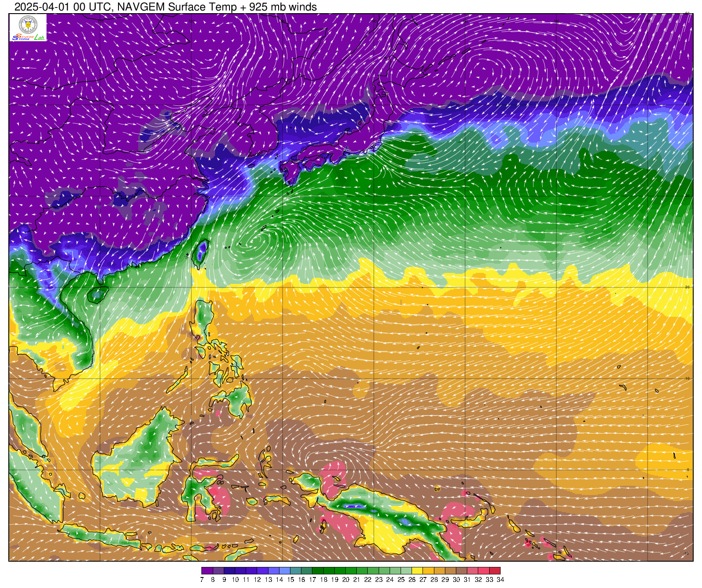Click the Severe Storm Lab logo text
This screenshot has height=588, width=702.
click(x=28, y=37)
